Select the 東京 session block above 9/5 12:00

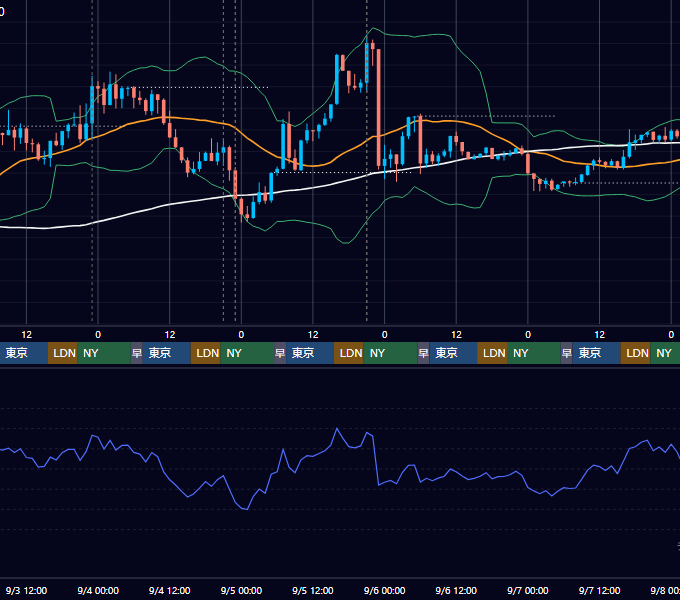310,353
